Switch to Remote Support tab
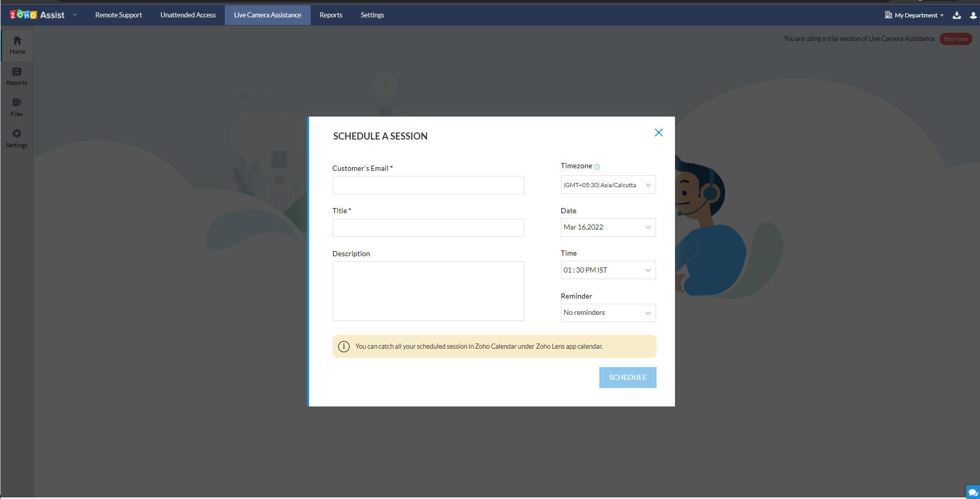 [119, 15]
